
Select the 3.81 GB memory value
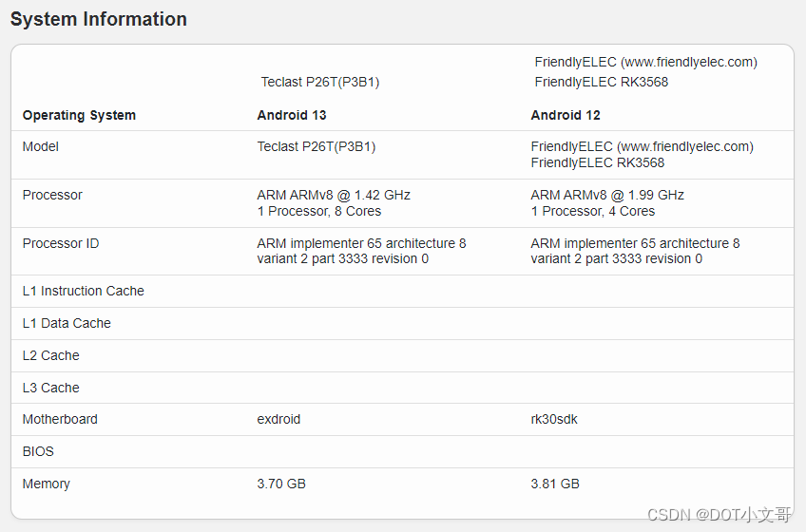click(555, 484)
